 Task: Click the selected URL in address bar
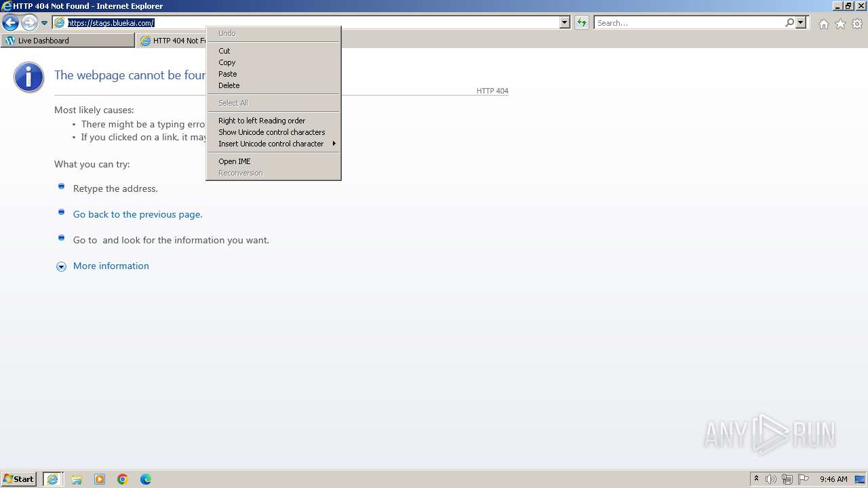click(111, 23)
